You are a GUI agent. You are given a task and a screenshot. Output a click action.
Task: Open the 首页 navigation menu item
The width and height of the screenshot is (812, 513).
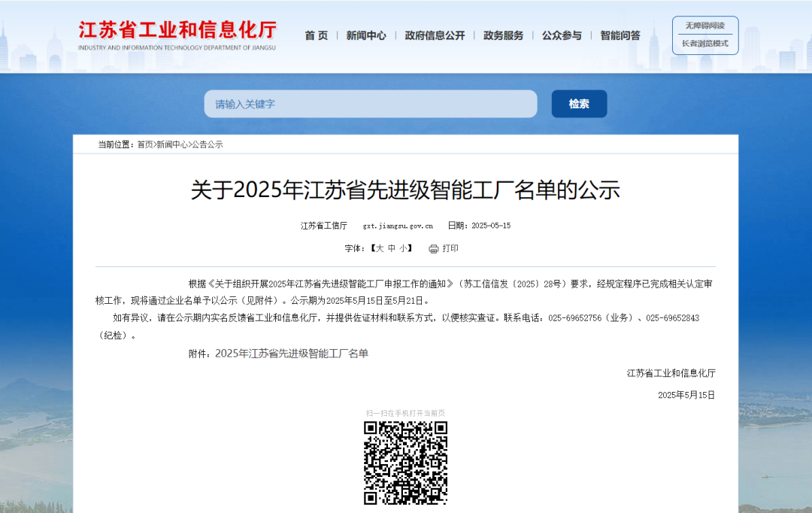[x=316, y=35]
